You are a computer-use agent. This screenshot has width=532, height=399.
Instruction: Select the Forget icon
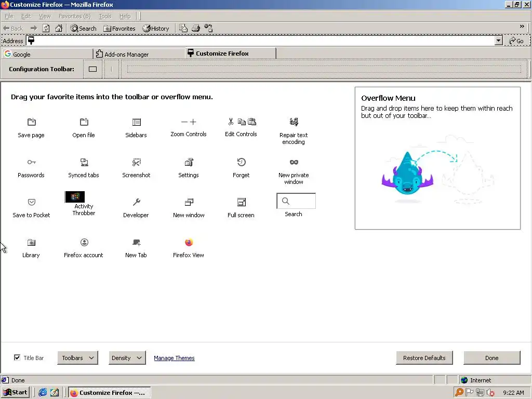point(241,162)
